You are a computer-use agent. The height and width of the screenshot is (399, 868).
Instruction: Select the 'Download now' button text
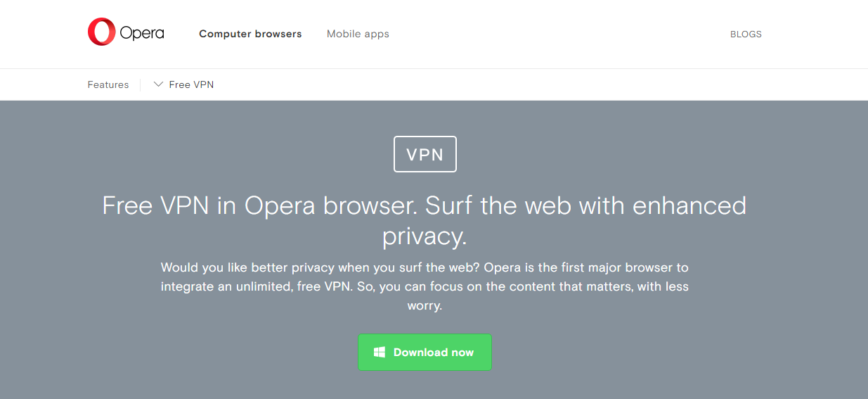coord(434,352)
